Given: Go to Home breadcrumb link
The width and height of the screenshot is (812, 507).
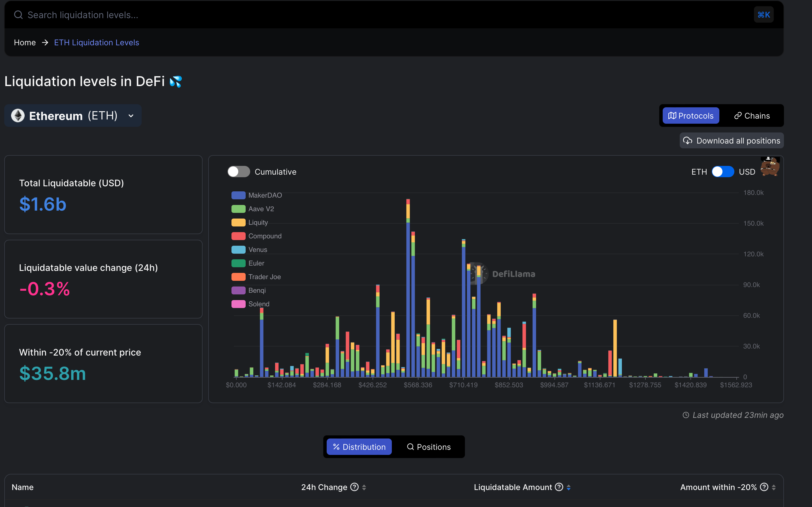Looking at the screenshot, I should (x=25, y=42).
